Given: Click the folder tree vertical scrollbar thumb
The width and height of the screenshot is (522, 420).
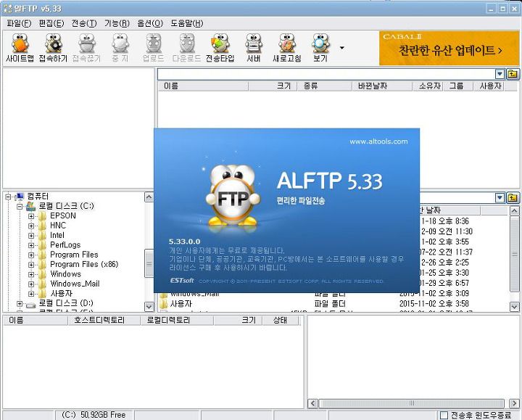Looking at the screenshot, I should point(149,263).
